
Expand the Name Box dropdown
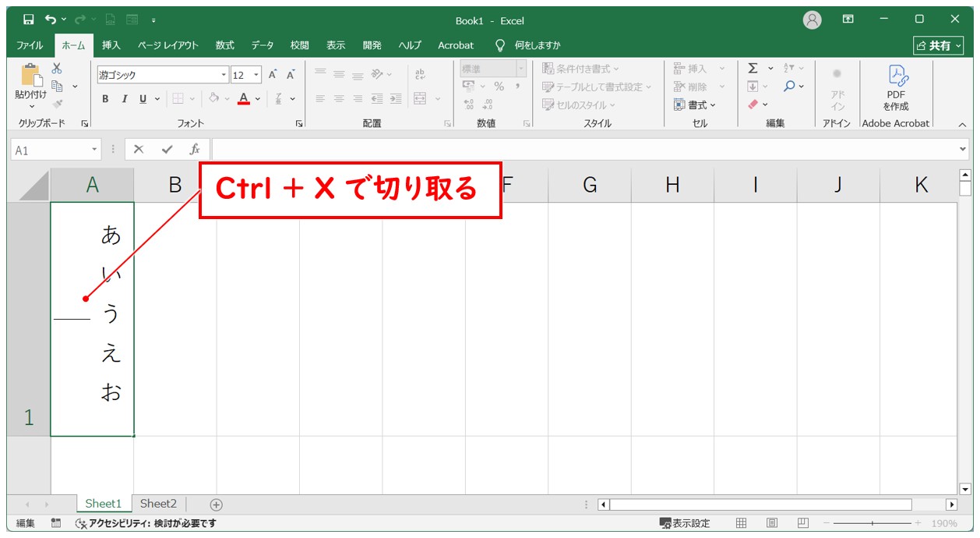click(95, 149)
